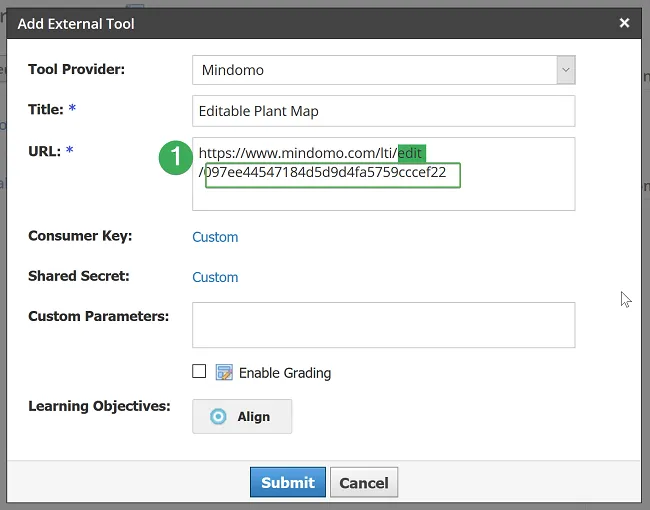The width and height of the screenshot is (650, 510).
Task: Click the Enable Grading label text
Action: tap(284, 373)
